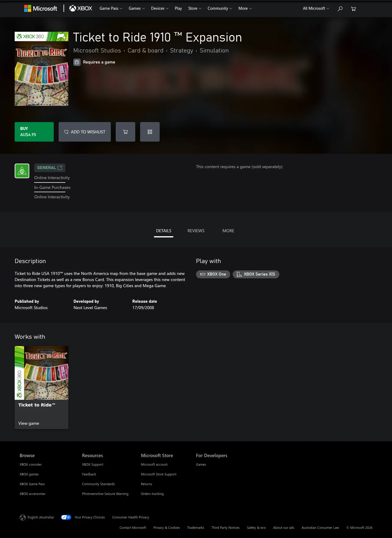This screenshot has width=392, height=538.
Task: Expand the Game Pass dropdown
Action: [x=111, y=8]
